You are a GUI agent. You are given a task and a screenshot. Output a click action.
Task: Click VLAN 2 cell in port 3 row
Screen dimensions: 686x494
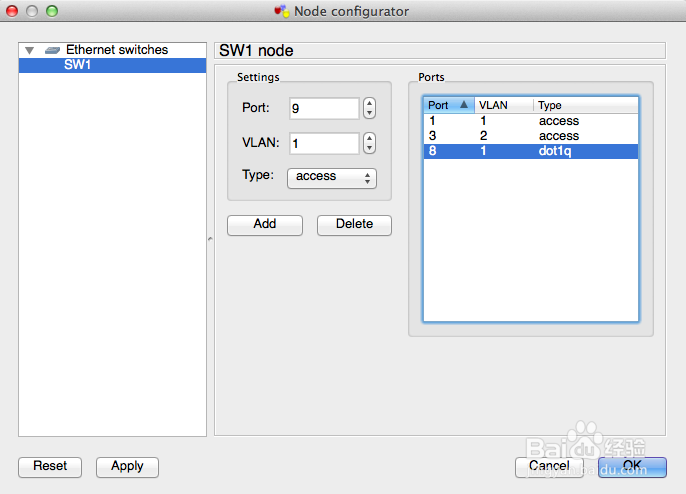483,136
